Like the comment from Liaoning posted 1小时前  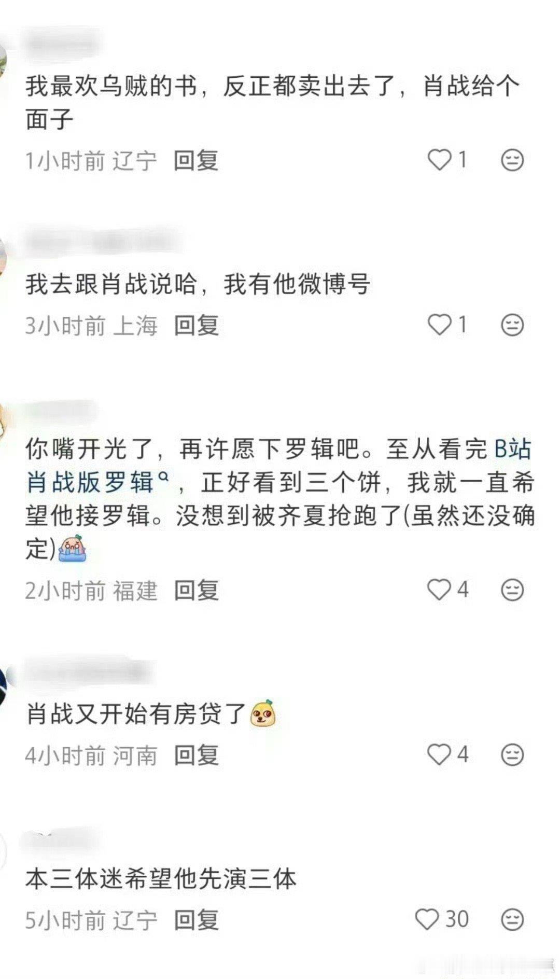[x=439, y=160]
